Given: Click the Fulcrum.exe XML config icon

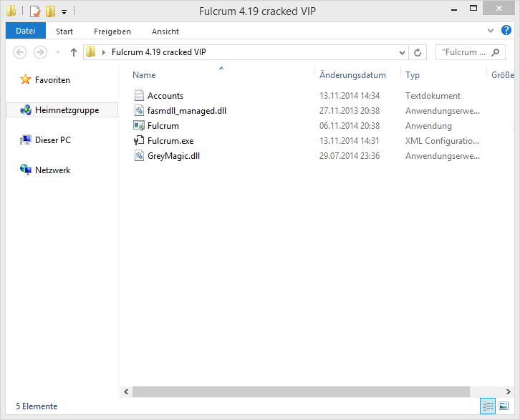Looking at the screenshot, I should (139, 140).
